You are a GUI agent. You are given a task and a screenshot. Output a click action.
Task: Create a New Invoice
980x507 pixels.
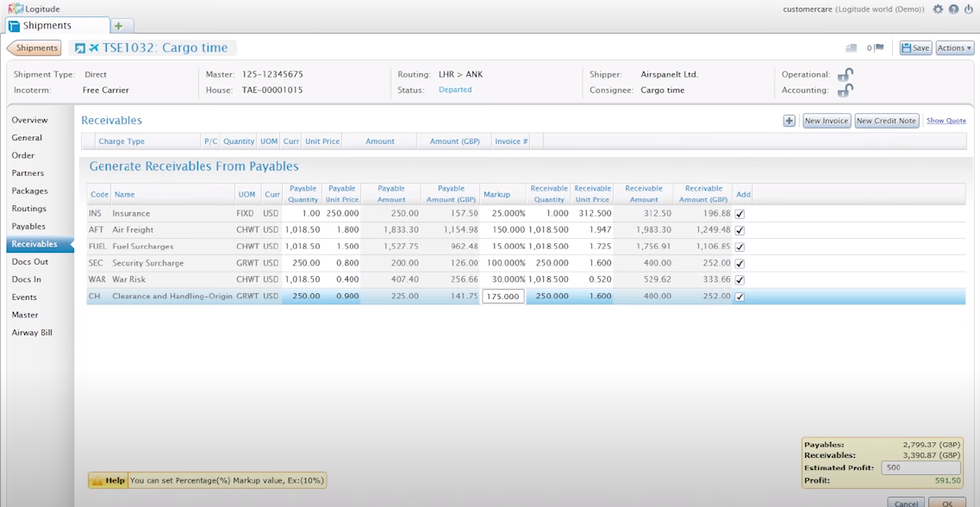coord(827,121)
